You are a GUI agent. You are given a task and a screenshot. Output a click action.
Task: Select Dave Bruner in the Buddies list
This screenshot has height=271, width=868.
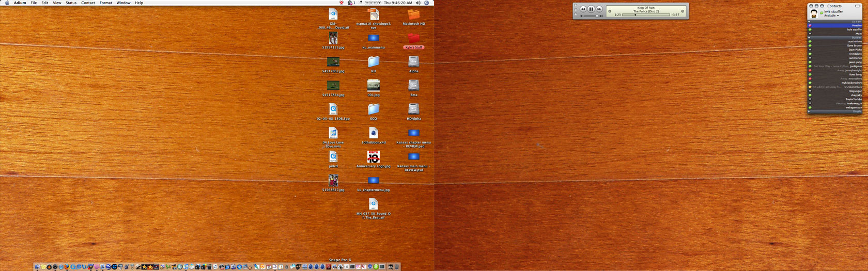coord(835,45)
